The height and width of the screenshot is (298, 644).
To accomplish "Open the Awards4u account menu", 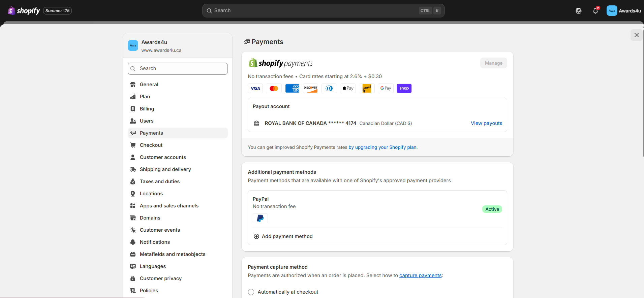I will 623,11.
